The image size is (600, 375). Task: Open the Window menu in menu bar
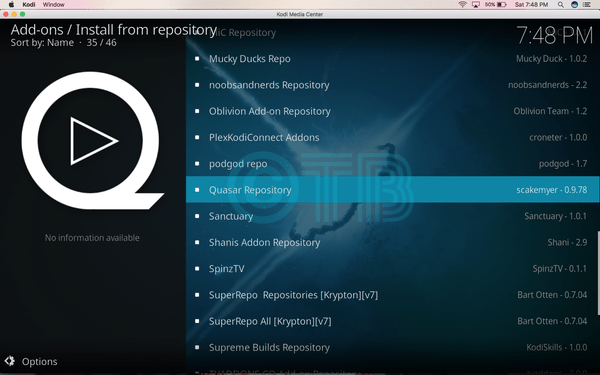(x=54, y=5)
